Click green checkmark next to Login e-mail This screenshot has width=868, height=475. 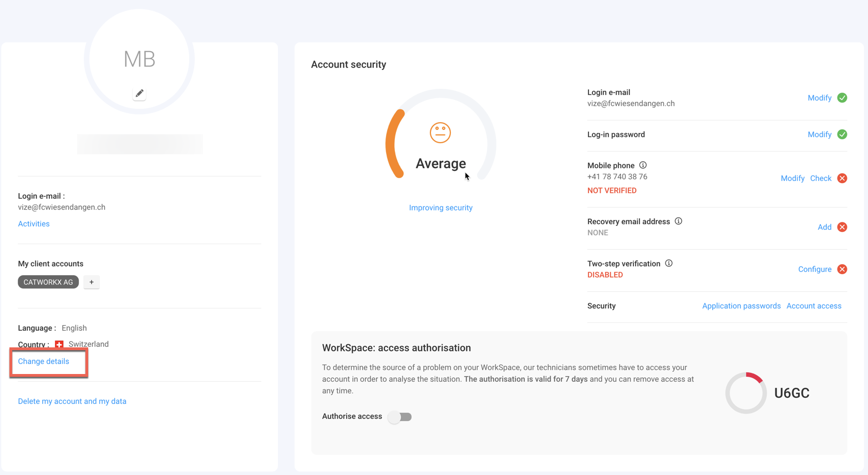coord(842,98)
